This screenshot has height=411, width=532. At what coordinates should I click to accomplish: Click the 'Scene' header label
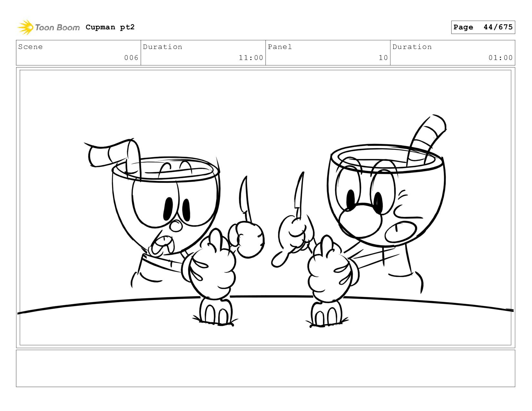30,47
